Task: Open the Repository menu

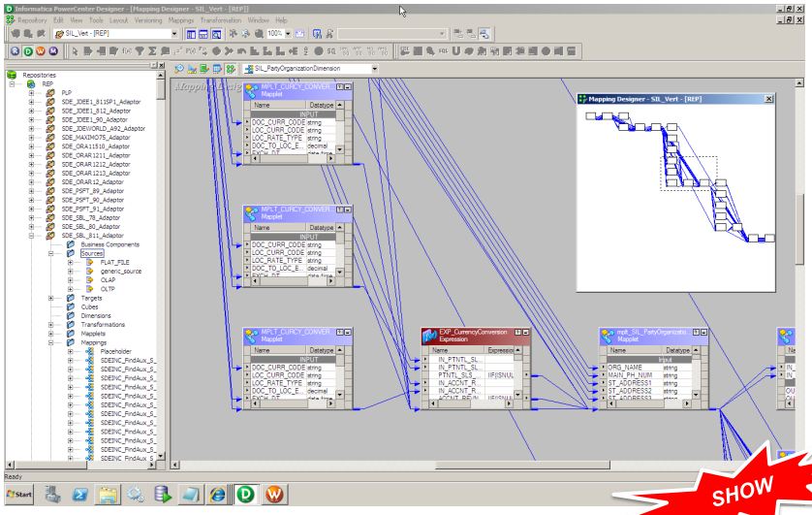Action: click(x=32, y=20)
